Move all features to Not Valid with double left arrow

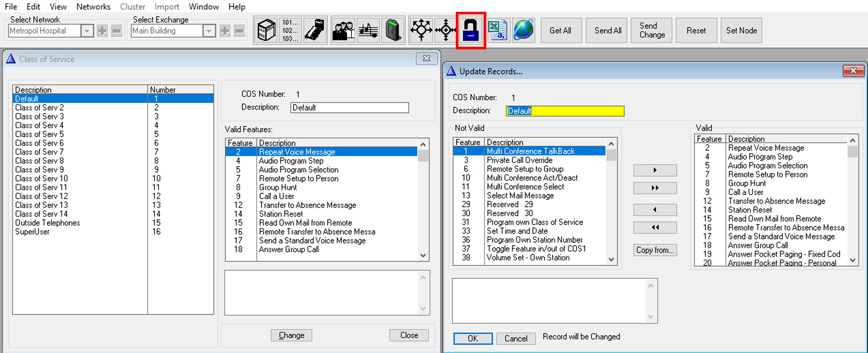655,228
